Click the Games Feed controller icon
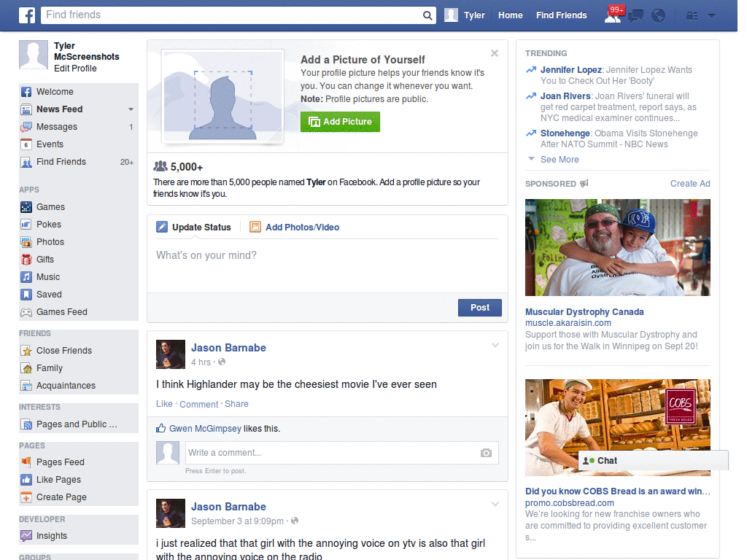 [26, 312]
